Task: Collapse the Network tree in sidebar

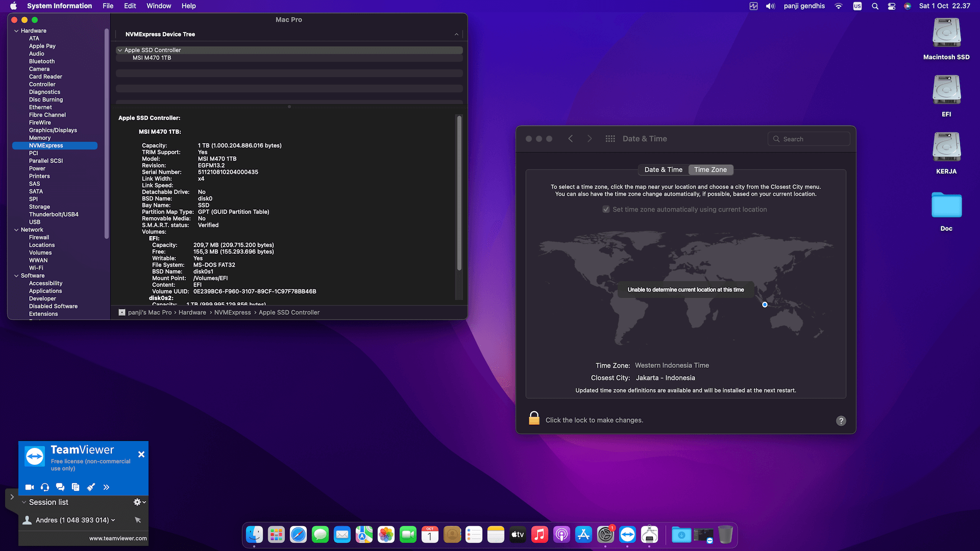Action: 16,230
